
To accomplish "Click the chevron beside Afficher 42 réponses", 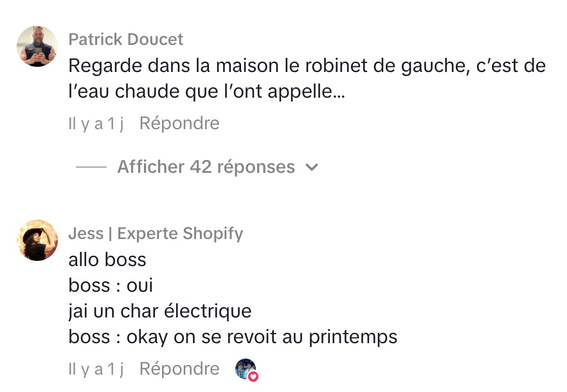I will point(312,168).
